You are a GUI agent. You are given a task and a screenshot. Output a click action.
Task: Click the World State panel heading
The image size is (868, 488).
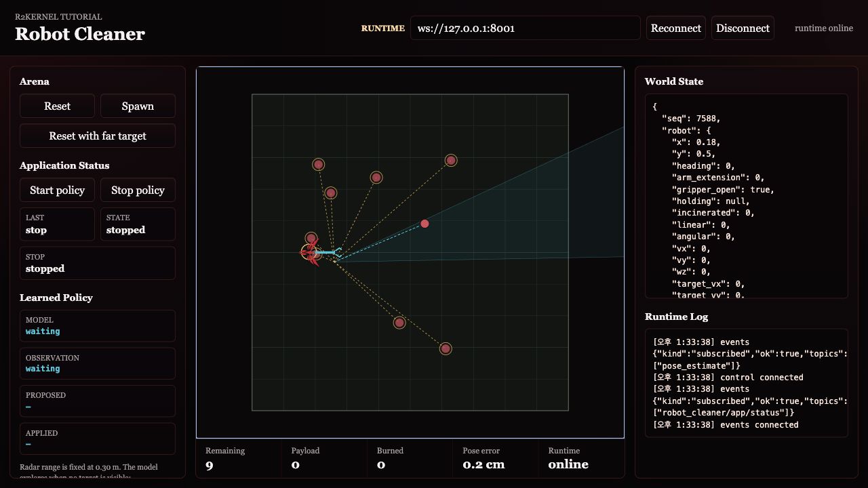coord(674,81)
